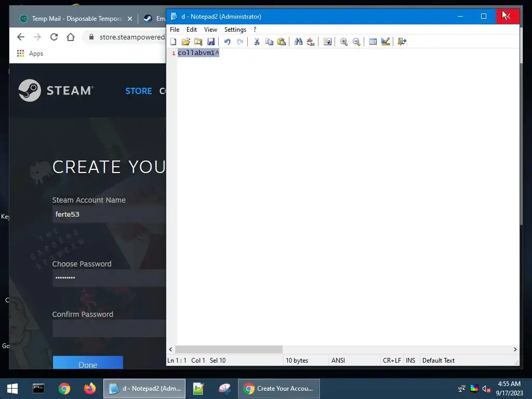Create a new document in Notepad2
The image size is (532, 399).
click(174, 42)
